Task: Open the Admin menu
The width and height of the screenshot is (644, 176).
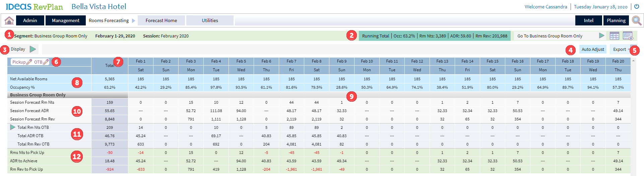Action: pyautogui.click(x=30, y=20)
